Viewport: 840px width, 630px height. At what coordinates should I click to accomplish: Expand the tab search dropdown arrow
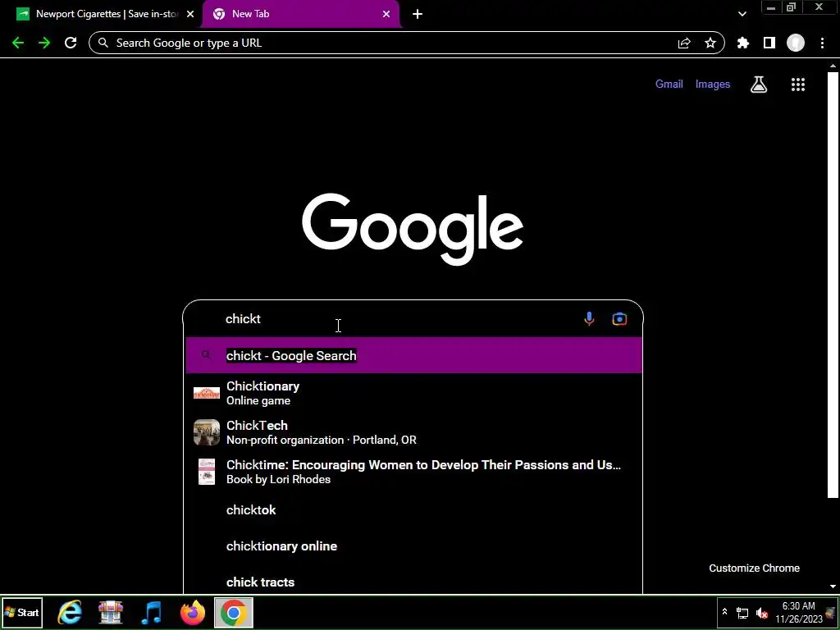742,15
